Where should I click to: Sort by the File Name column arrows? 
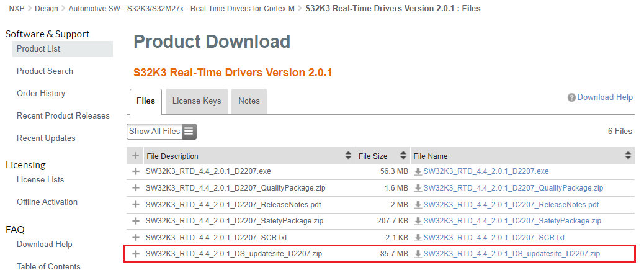[x=628, y=156]
